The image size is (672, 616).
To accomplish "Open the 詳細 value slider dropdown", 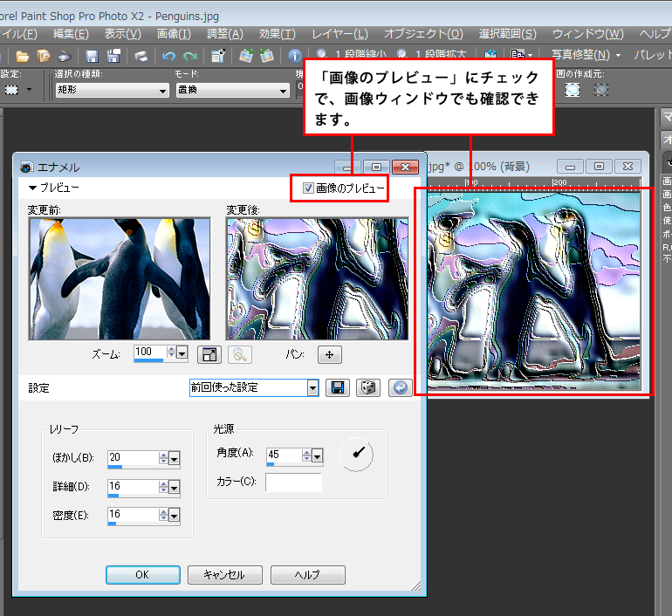I will click(174, 488).
